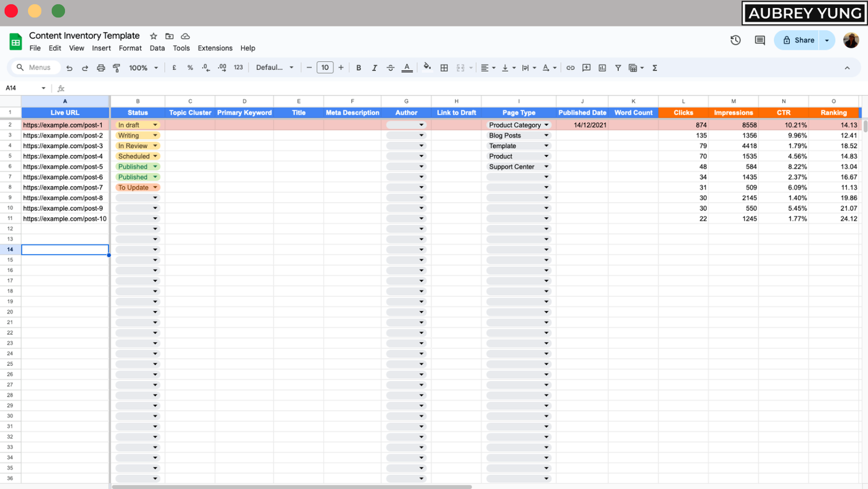Create a filter with the funnel icon
The height and width of the screenshot is (489, 868).
[x=618, y=68]
